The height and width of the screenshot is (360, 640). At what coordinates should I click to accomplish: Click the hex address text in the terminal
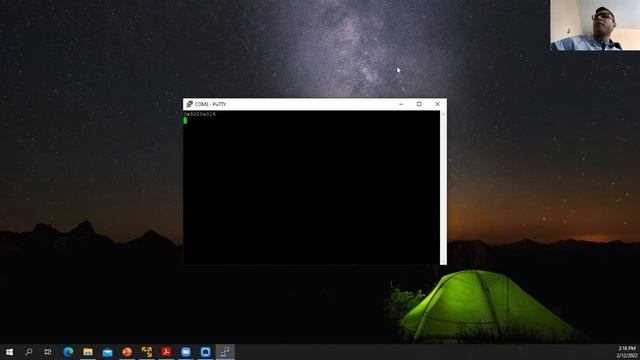[x=200, y=114]
